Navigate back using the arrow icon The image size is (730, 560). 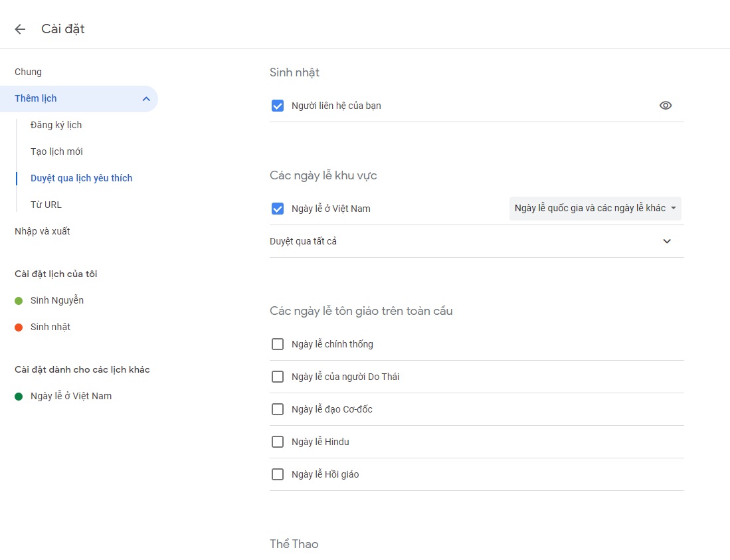[19, 29]
